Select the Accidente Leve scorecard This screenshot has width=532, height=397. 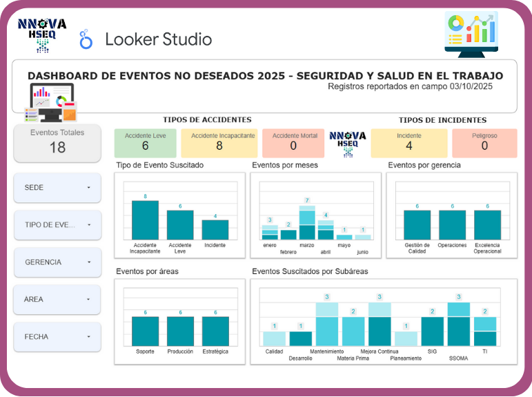coord(146,142)
